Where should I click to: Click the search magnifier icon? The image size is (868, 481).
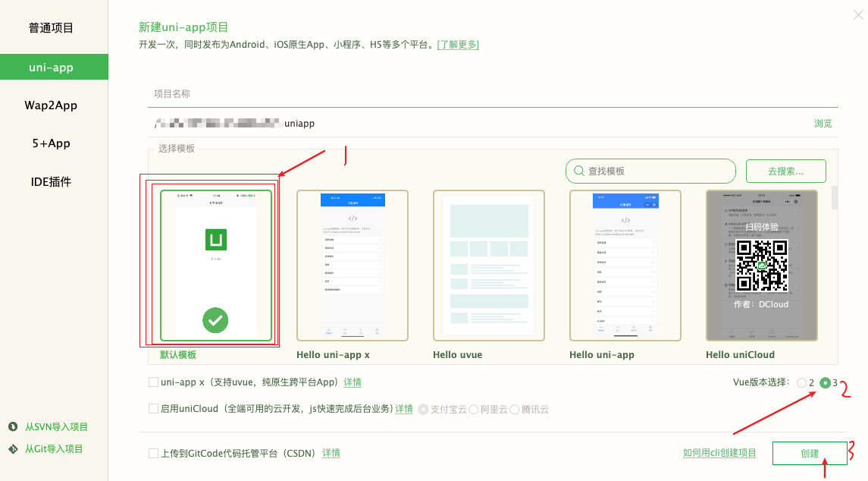pyautogui.click(x=579, y=171)
